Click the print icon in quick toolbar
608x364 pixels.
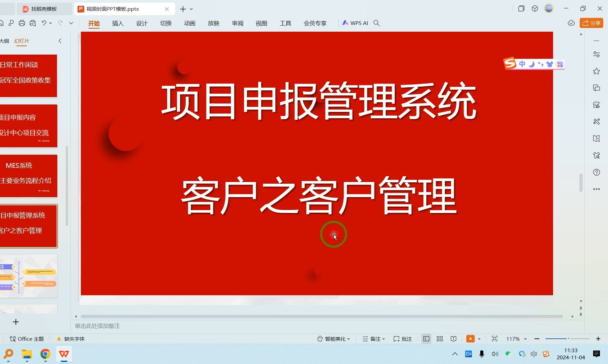click(22, 23)
